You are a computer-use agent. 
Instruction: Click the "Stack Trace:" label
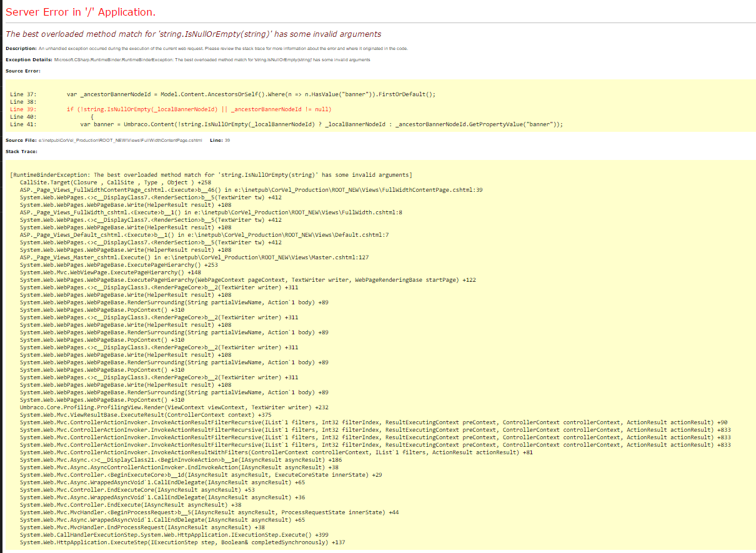click(x=21, y=151)
